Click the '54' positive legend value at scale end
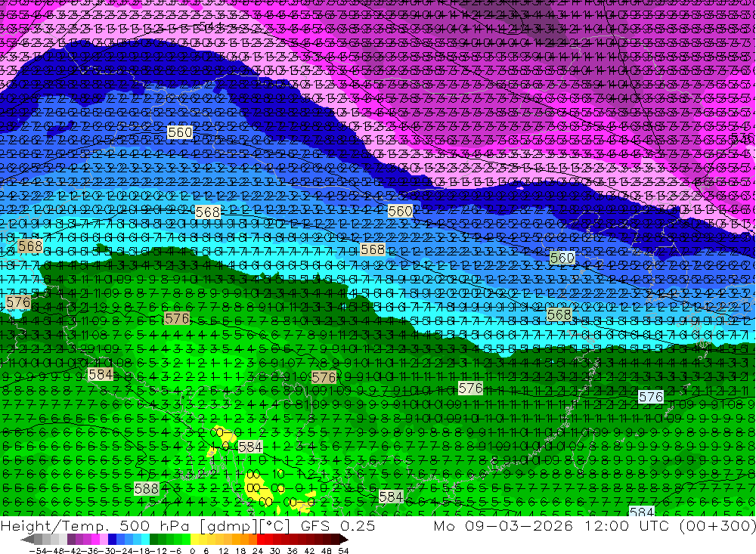The height and width of the screenshot is (554, 756). pos(343,551)
